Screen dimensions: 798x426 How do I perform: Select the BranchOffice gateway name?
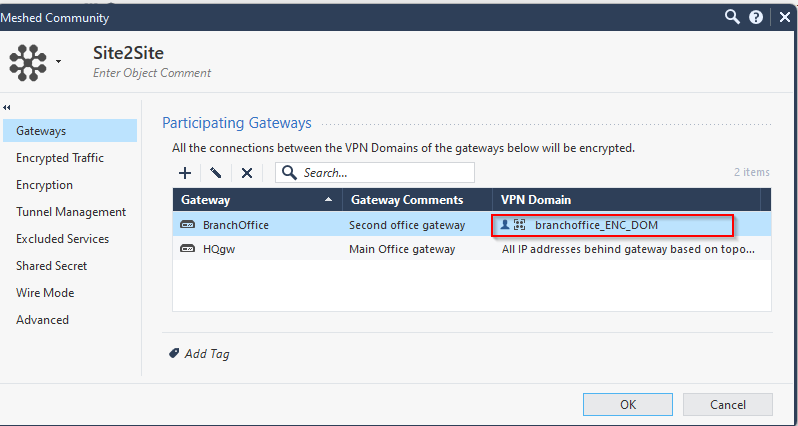(x=236, y=225)
